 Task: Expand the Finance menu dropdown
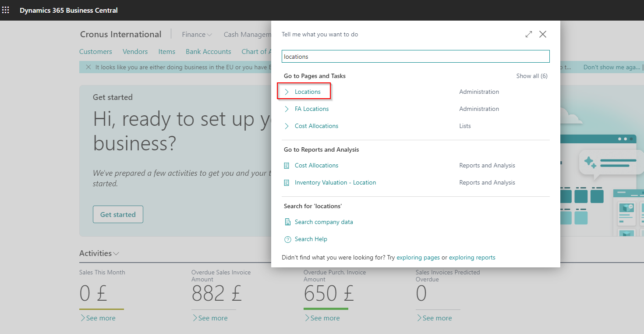(197, 34)
